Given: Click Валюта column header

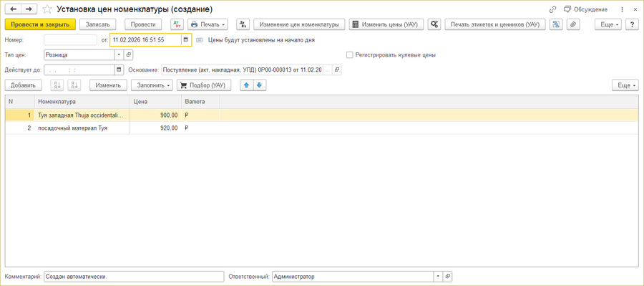Looking at the screenshot, I should click(200, 102).
